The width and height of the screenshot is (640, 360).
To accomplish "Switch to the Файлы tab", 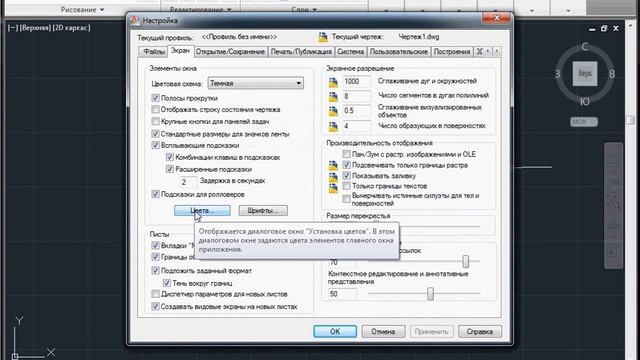I will click(153, 52).
